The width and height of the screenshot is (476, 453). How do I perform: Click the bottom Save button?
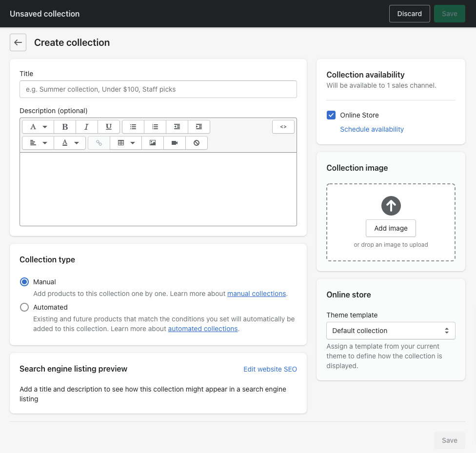450,440
